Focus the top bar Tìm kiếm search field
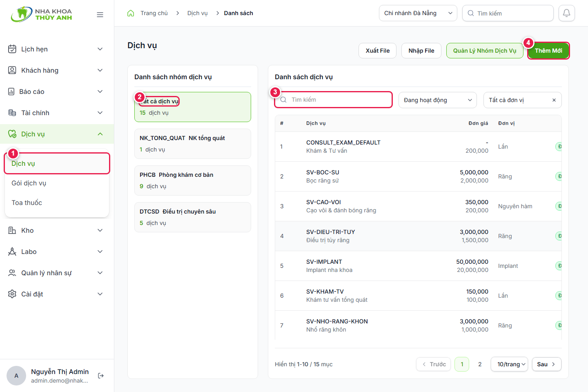The width and height of the screenshot is (588, 392). [x=508, y=13]
